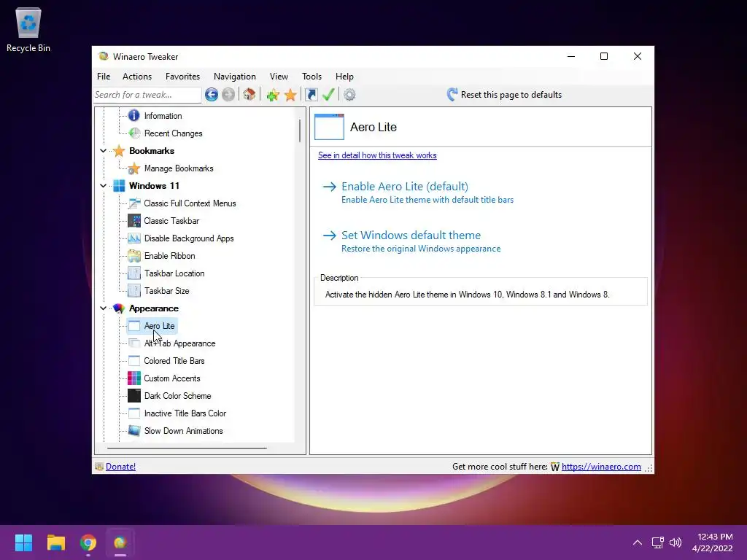Open the Help menu
Screen dimensions: 747x560
click(344, 76)
